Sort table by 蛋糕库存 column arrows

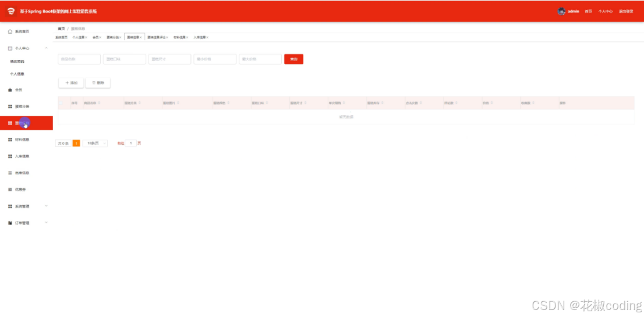click(x=383, y=103)
